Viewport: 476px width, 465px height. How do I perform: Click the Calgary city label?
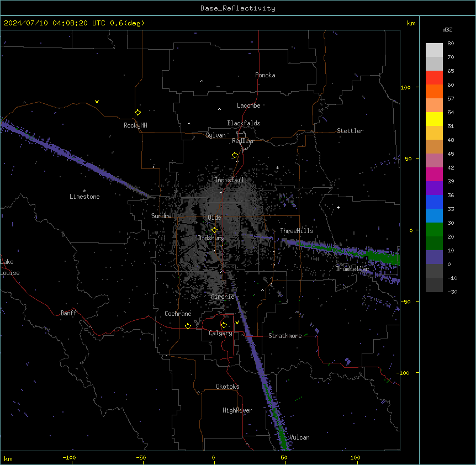pos(220,333)
